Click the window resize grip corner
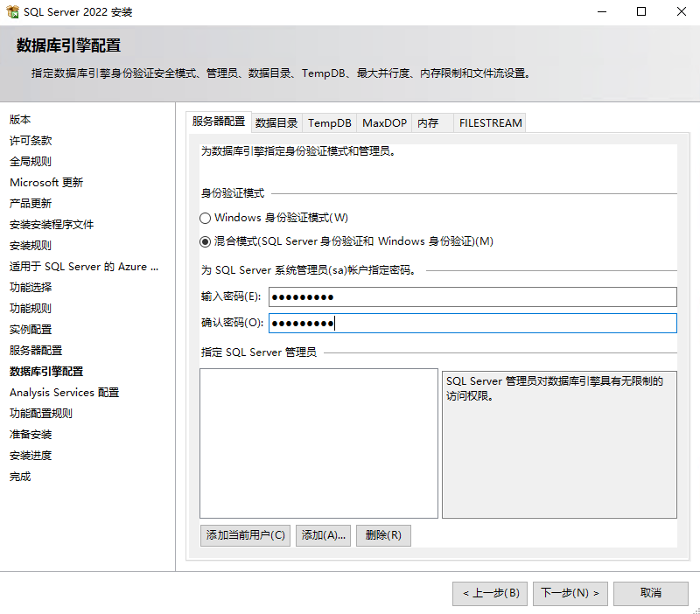Screen dimensions: 700x614 pyautogui.click(x=696, y=611)
